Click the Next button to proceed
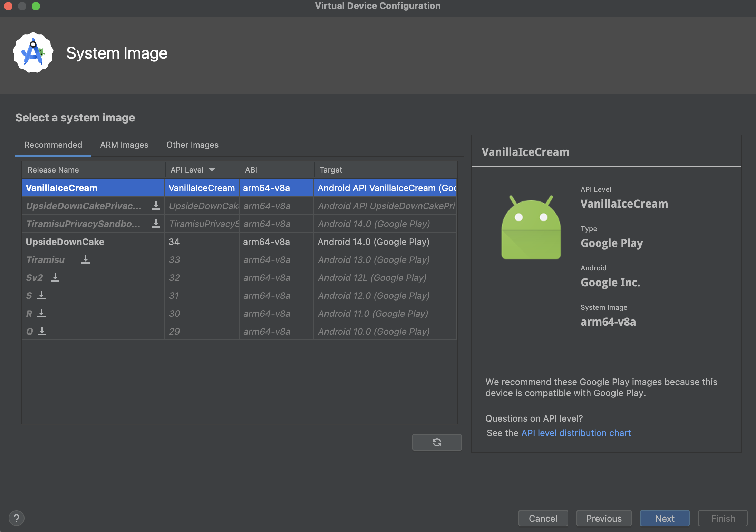 [x=664, y=518]
